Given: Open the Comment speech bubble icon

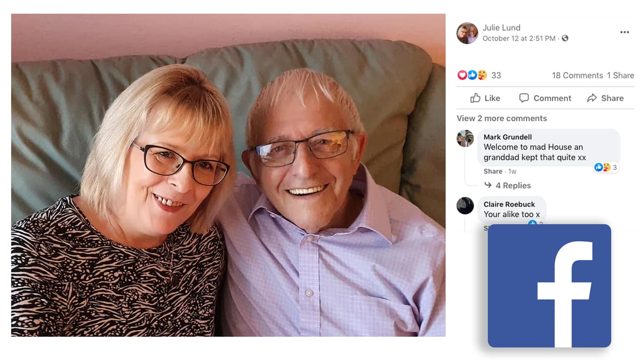Looking at the screenshot, I should 524,98.
